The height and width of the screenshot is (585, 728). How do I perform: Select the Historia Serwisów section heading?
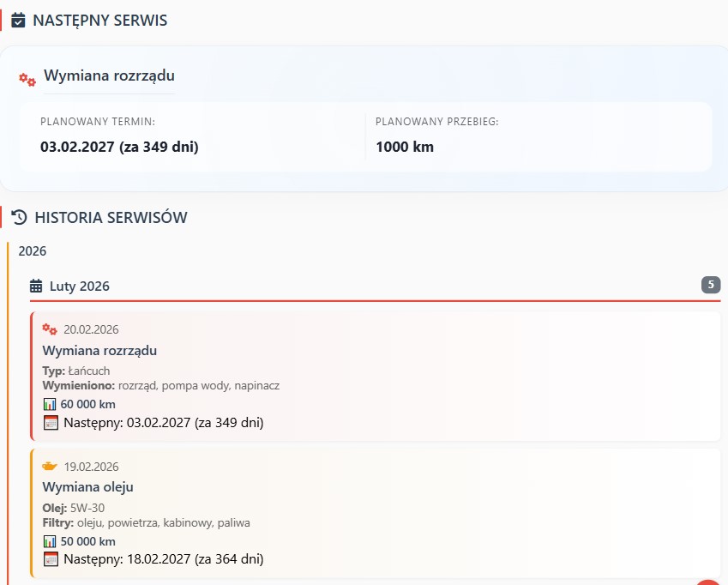(x=111, y=218)
